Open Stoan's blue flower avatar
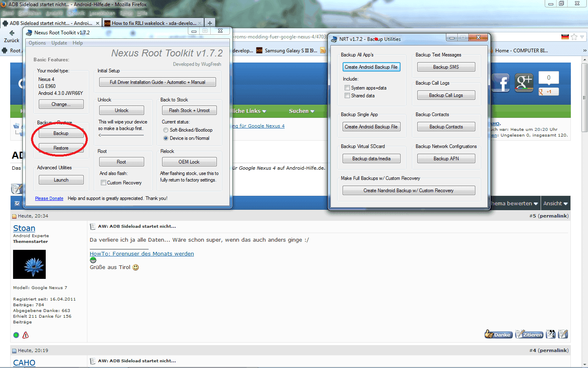Image resolution: width=588 pixels, height=368 pixels. click(x=29, y=265)
